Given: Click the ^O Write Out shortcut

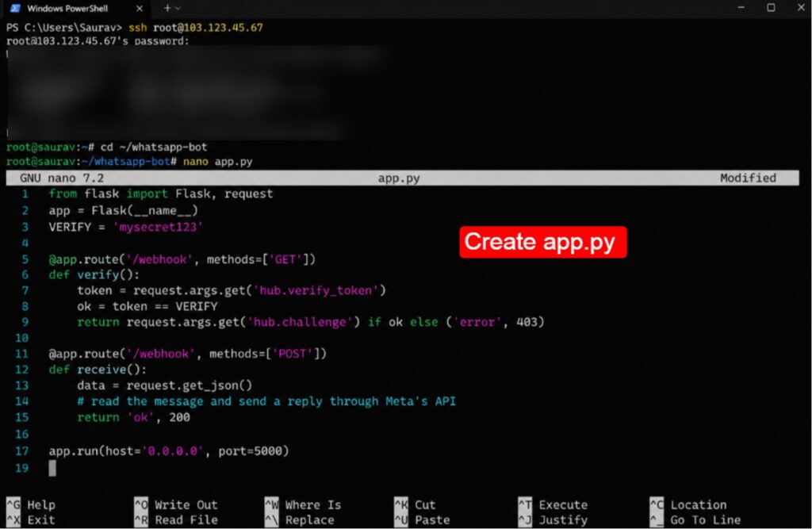Looking at the screenshot, I should coord(176,504).
